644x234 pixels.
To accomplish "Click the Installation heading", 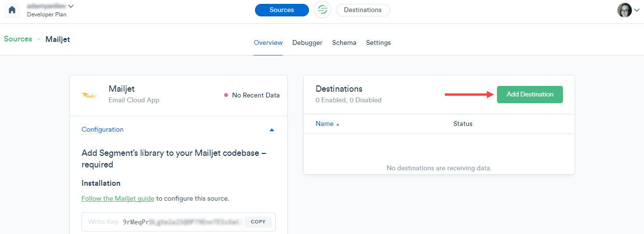I will (x=101, y=183).
